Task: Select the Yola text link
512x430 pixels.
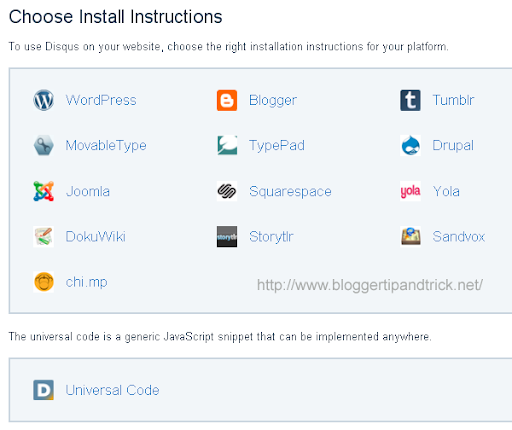Action: pyautogui.click(x=446, y=191)
